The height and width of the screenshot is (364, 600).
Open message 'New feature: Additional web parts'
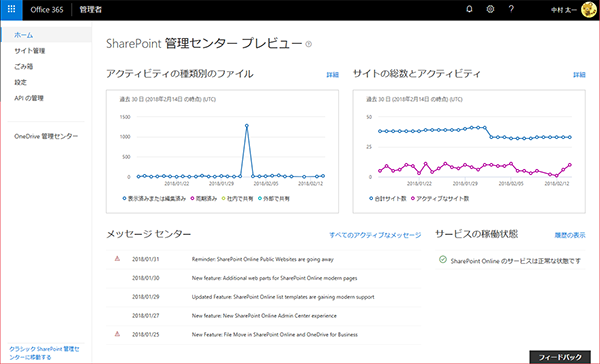(274, 278)
